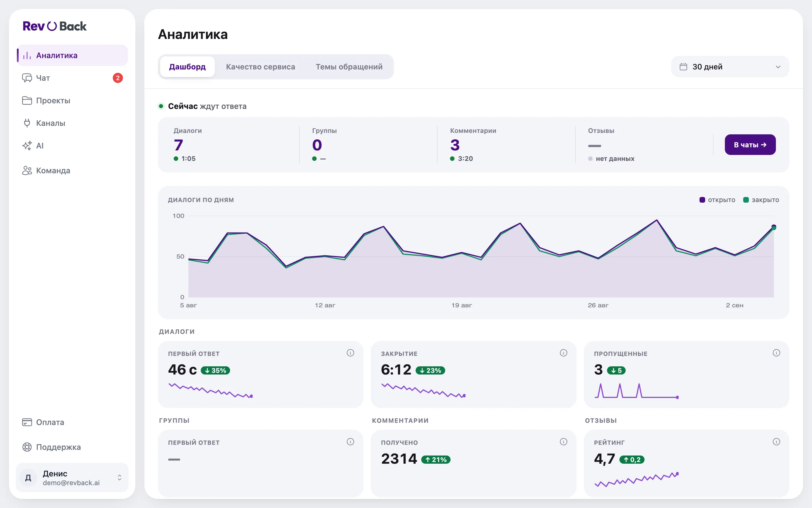Screen dimensions: 812x508
Task: Click the Рейтинг sparkline chart
Action: pyautogui.click(x=637, y=479)
